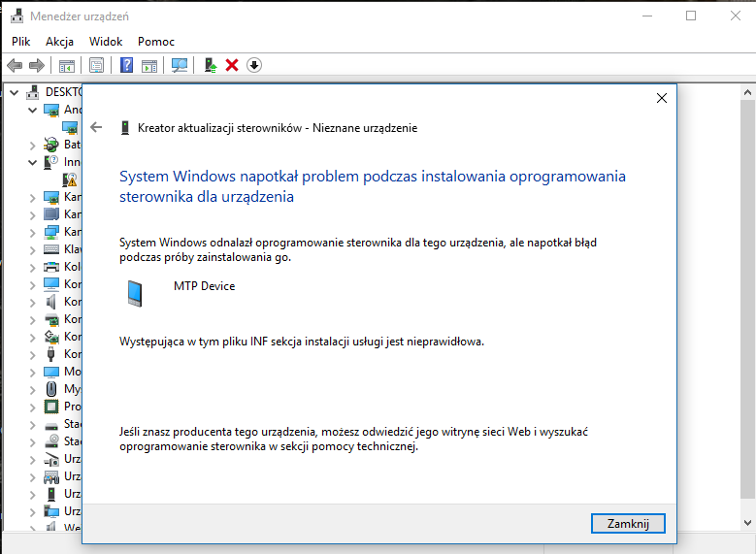Go back using the wizard's back arrow

tap(96, 127)
